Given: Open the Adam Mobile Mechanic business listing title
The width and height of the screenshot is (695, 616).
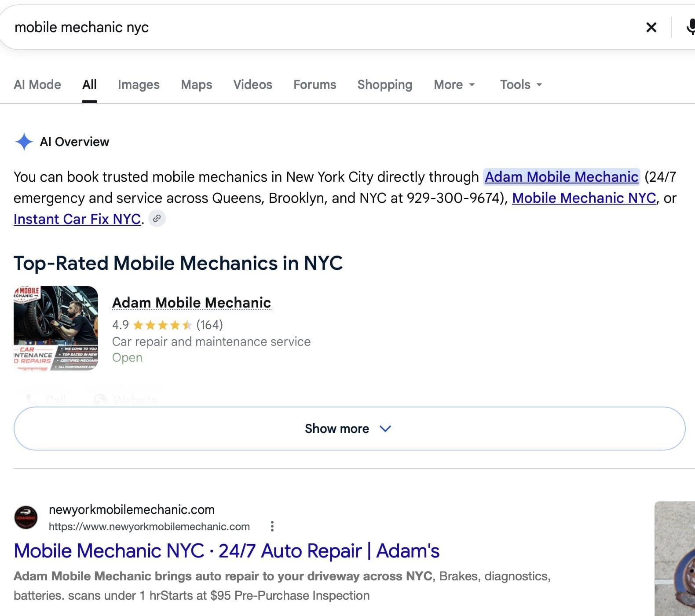Looking at the screenshot, I should [191, 303].
